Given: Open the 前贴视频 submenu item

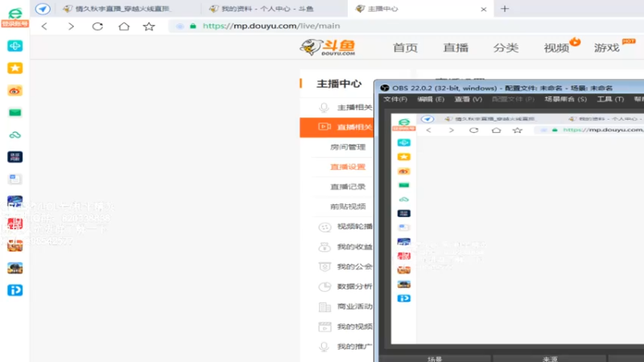Looking at the screenshot, I should (348, 207).
